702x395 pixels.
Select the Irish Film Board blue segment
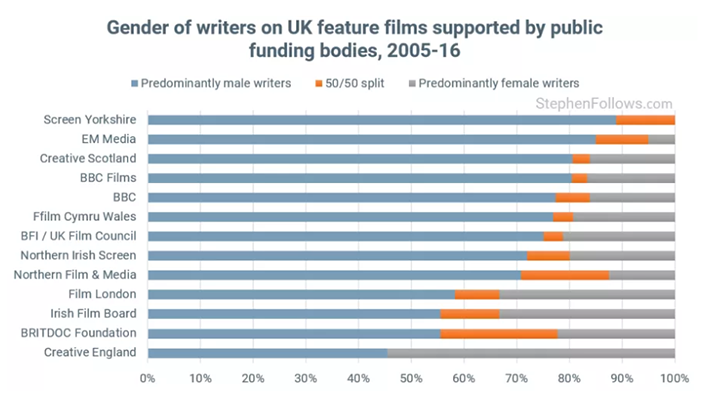[294, 314]
